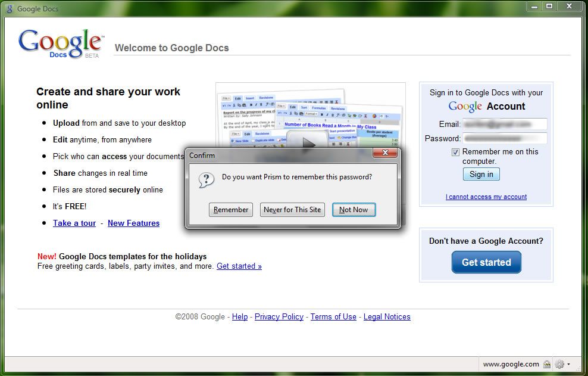The image size is (588, 376).
Task: Click the Google Account logo in sign-in box
Action: coord(487,106)
